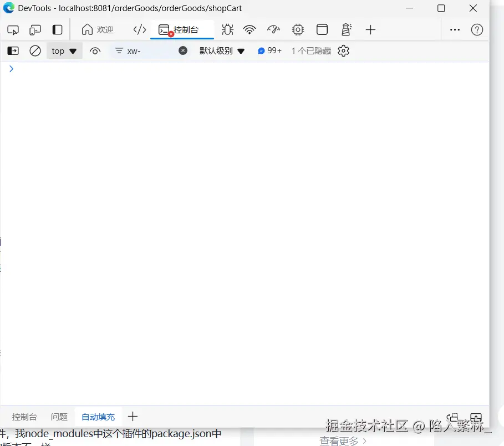The height and width of the screenshot is (446, 504).
Task: Open the Performance gauge icon
Action: [x=273, y=30]
